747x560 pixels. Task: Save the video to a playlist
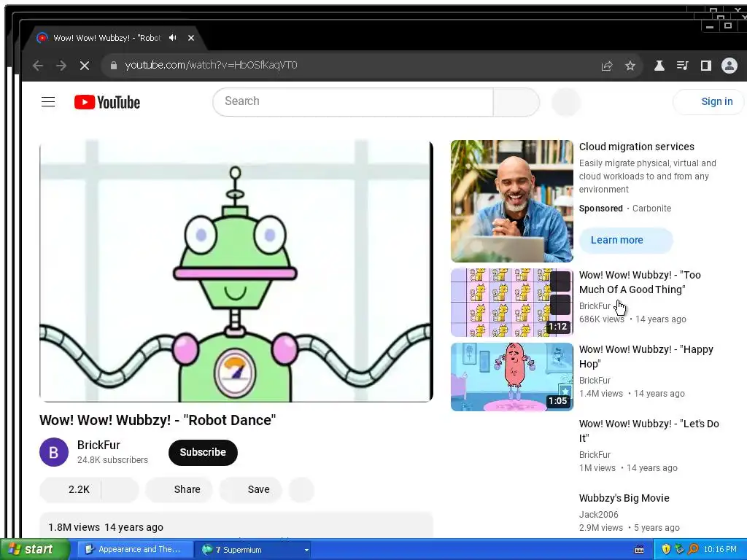coord(251,489)
